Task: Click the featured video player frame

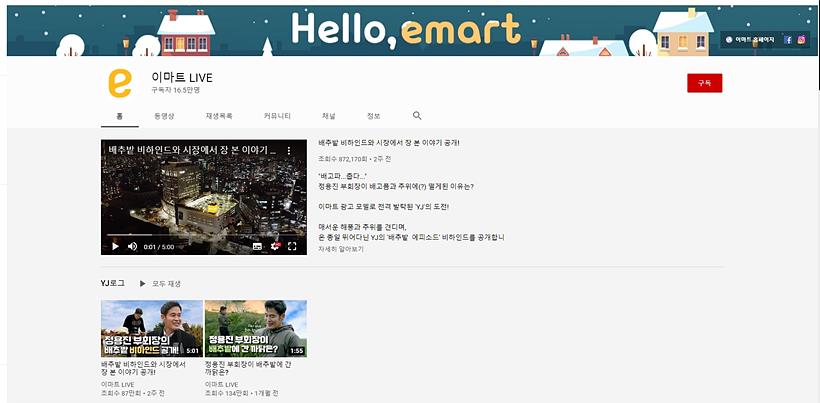Action: tap(204, 197)
